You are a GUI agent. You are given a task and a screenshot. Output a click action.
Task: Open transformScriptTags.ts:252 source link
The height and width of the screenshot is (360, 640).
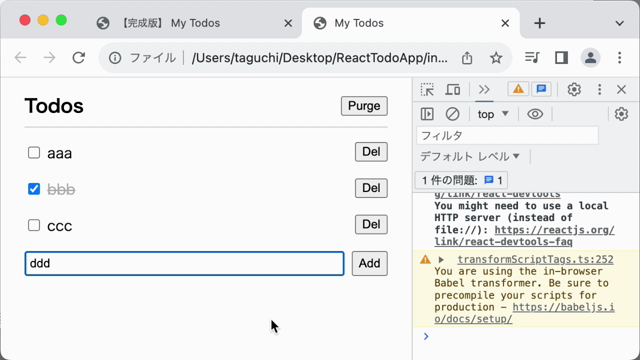click(x=535, y=260)
